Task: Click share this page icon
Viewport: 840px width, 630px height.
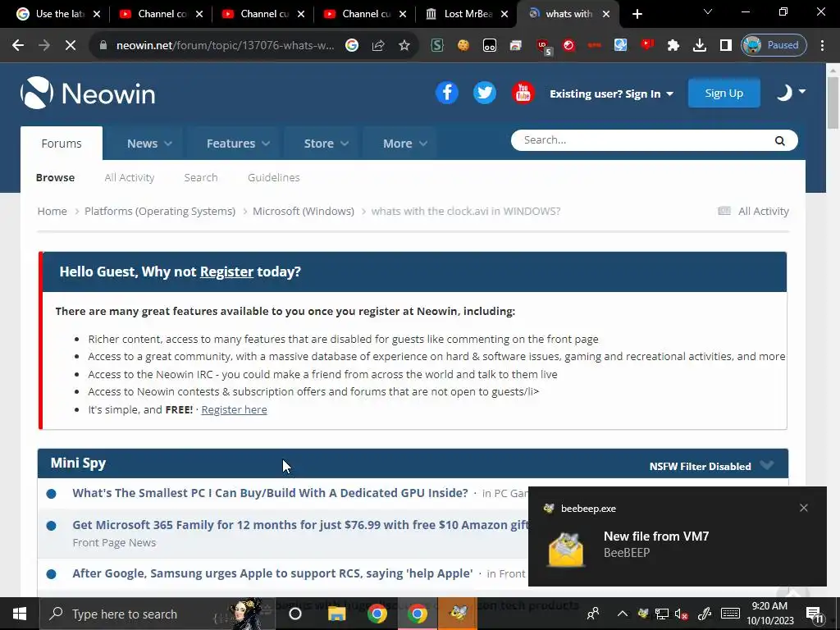Action: [378, 45]
